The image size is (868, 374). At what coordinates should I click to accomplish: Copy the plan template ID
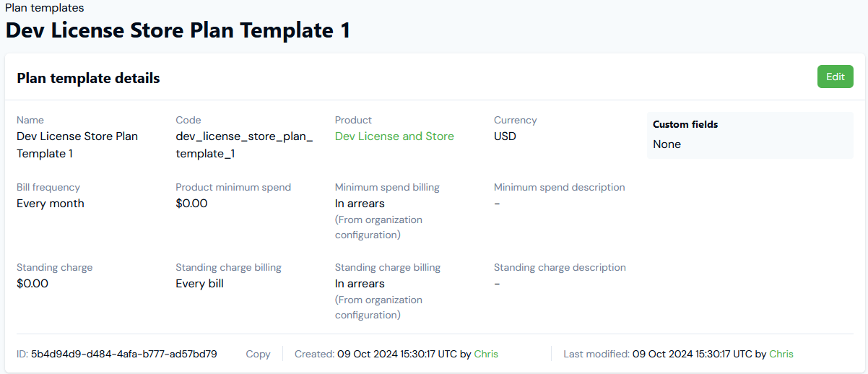coord(258,354)
